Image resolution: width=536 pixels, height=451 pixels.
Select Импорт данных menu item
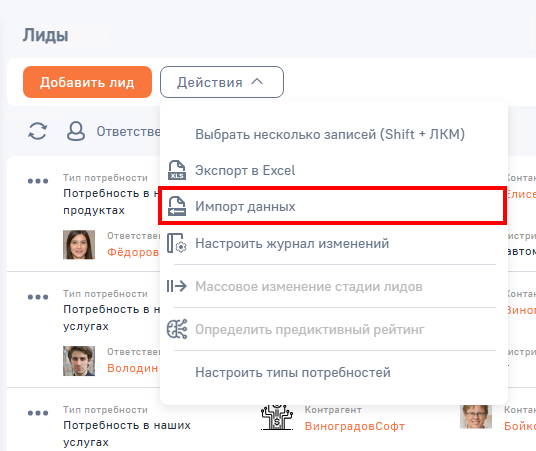click(x=333, y=206)
